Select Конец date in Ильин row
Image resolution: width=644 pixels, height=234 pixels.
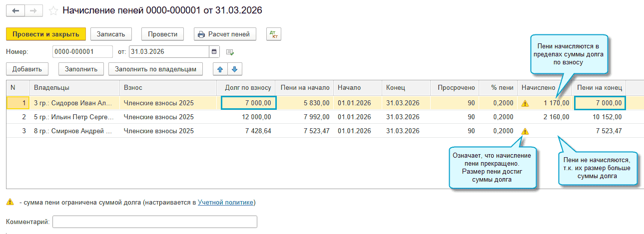pyautogui.click(x=406, y=117)
